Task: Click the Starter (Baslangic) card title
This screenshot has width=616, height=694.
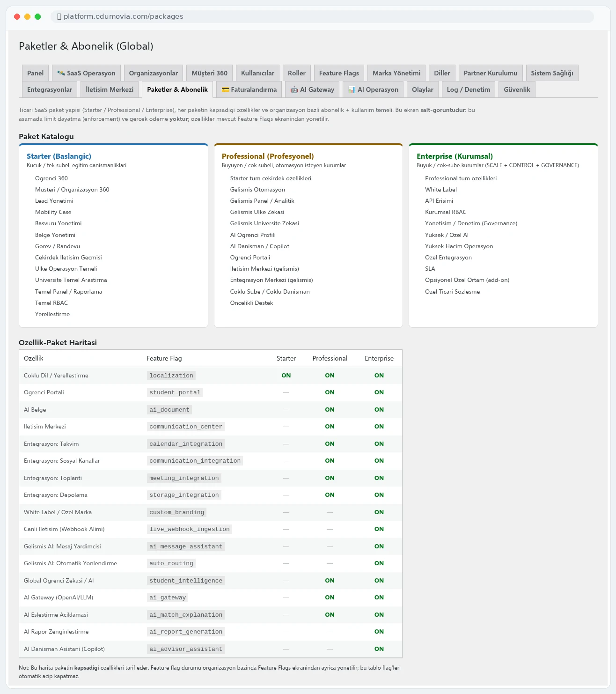Action: click(59, 156)
